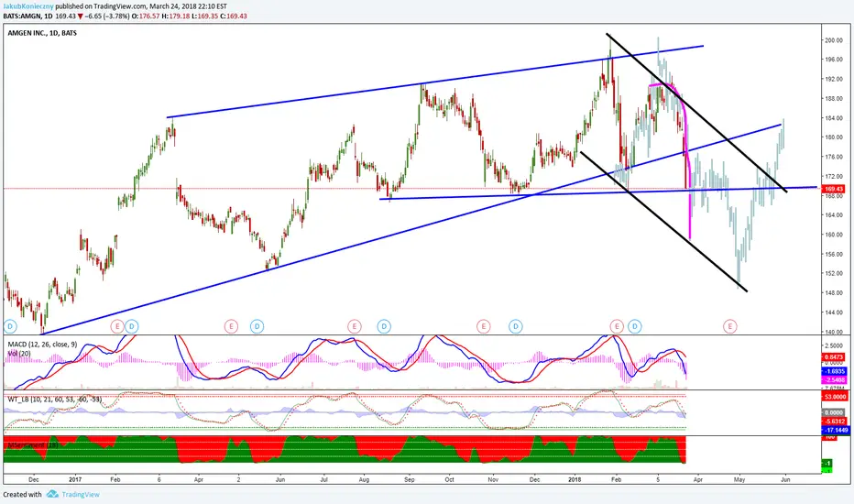Click the blue -17.1449 WT_LB value tag
The width and height of the screenshot is (854, 504).
tap(836, 430)
